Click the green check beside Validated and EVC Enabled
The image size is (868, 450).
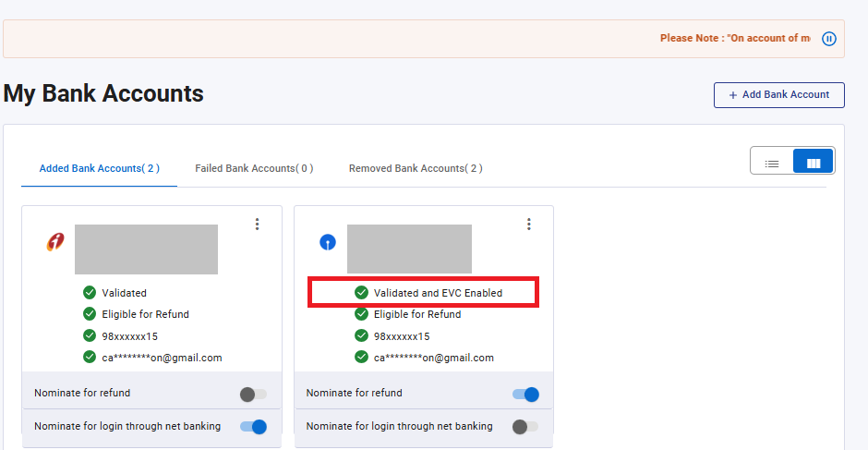[x=361, y=293]
